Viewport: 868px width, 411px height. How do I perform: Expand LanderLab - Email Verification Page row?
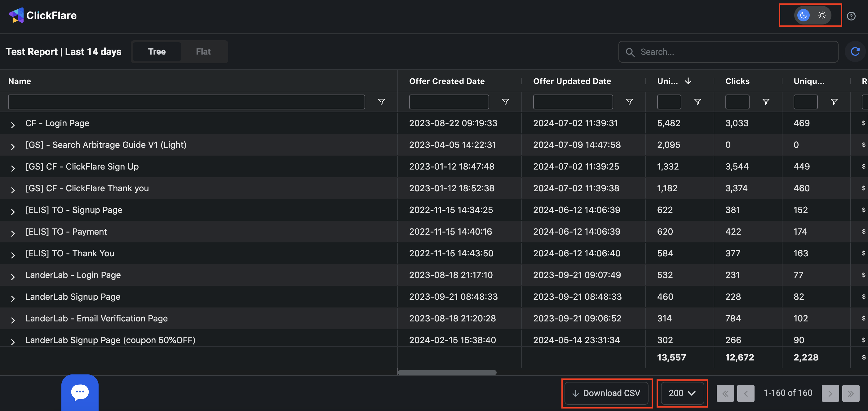pyautogui.click(x=13, y=320)
